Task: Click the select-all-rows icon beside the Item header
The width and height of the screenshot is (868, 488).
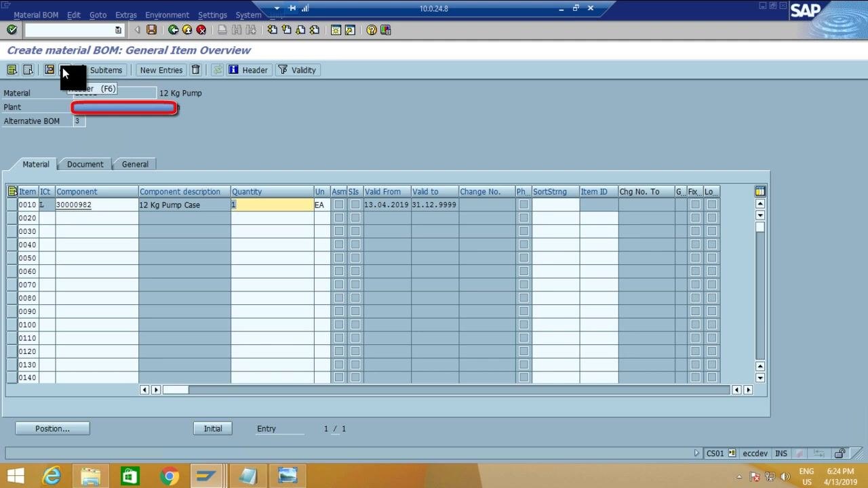Action: point(12,192)
